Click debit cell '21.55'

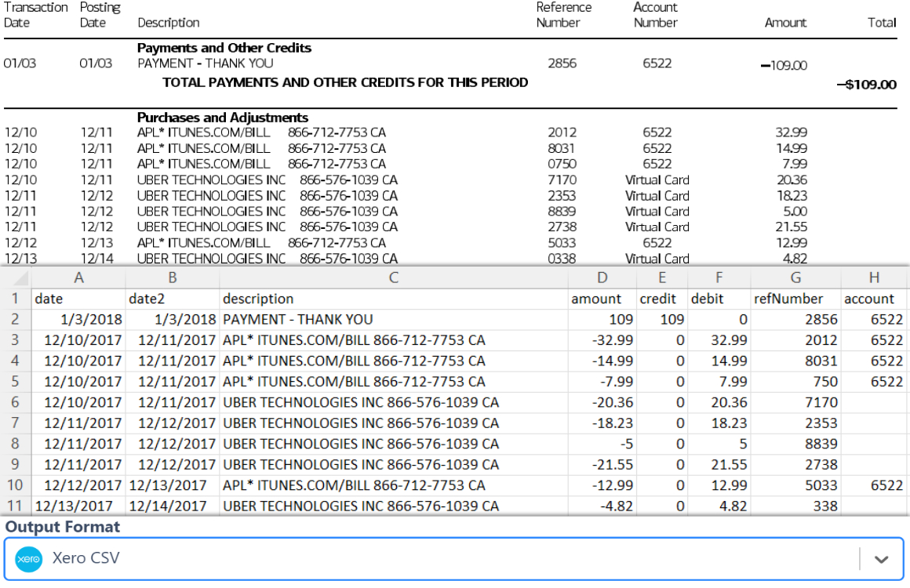pos(719,465)
